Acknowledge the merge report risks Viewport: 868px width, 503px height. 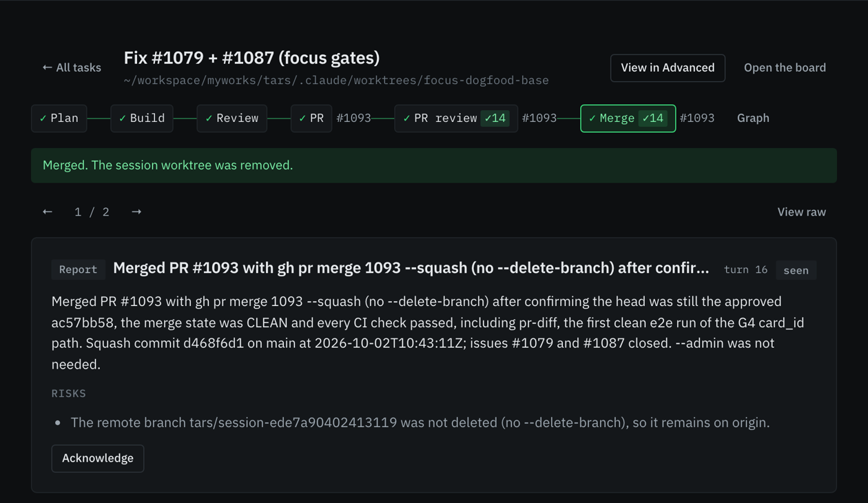pyautogui.click(x=98, y=458)
